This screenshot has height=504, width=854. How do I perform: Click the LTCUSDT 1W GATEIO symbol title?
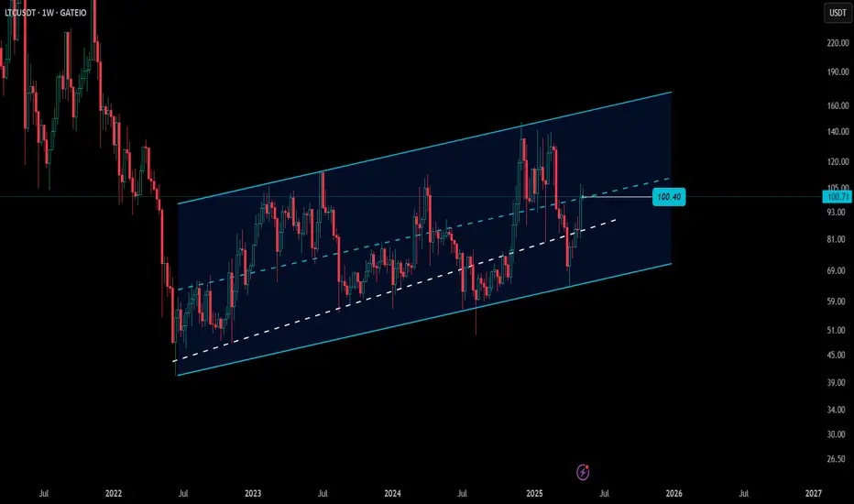pos(45,13)
